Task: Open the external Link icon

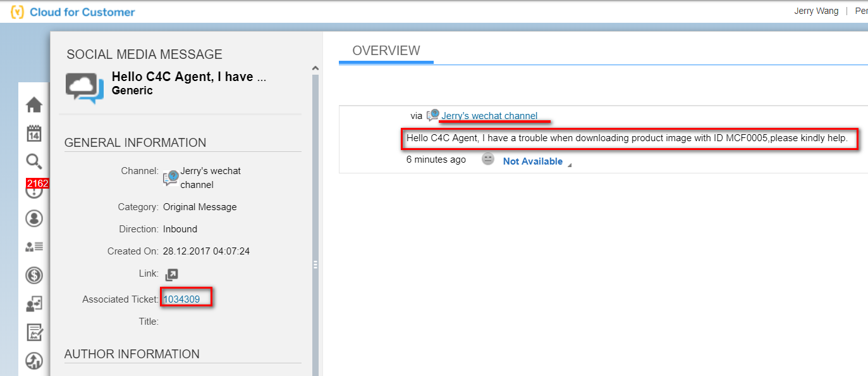Action: click(x=171, y=275)
